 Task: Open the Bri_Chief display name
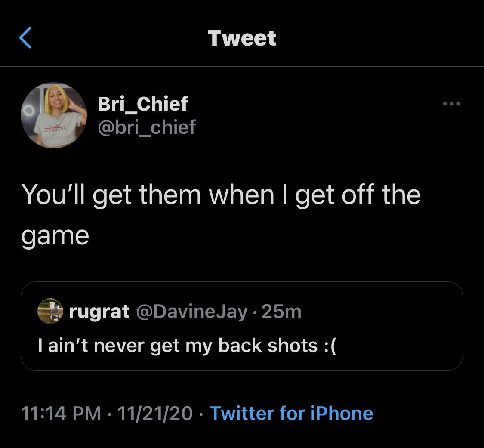tap(143, 104)
